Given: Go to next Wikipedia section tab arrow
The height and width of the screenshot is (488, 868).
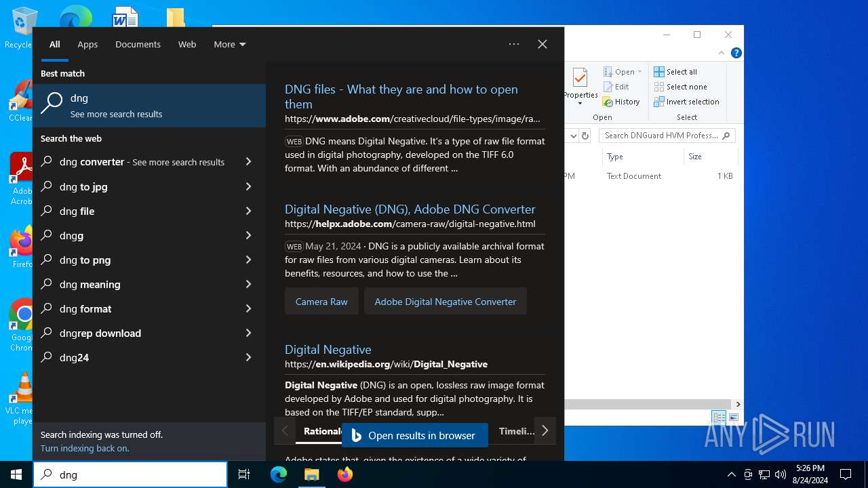Looking at the screenshot, I should [x=545, y=430].
